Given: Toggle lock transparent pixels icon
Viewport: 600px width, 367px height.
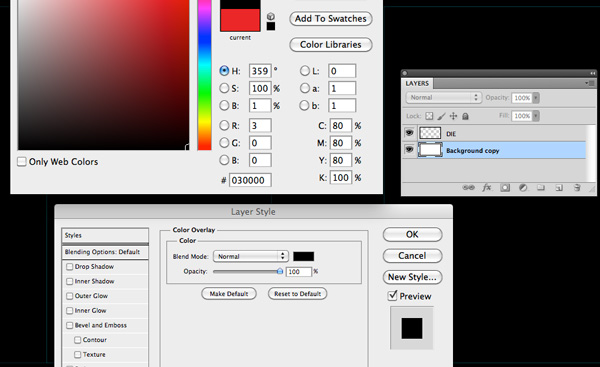Looking at the screenshot, I should 429,116.
